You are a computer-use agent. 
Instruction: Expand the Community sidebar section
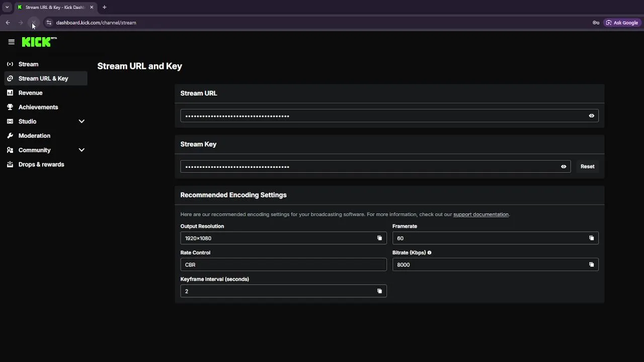(x=82, y=150)
